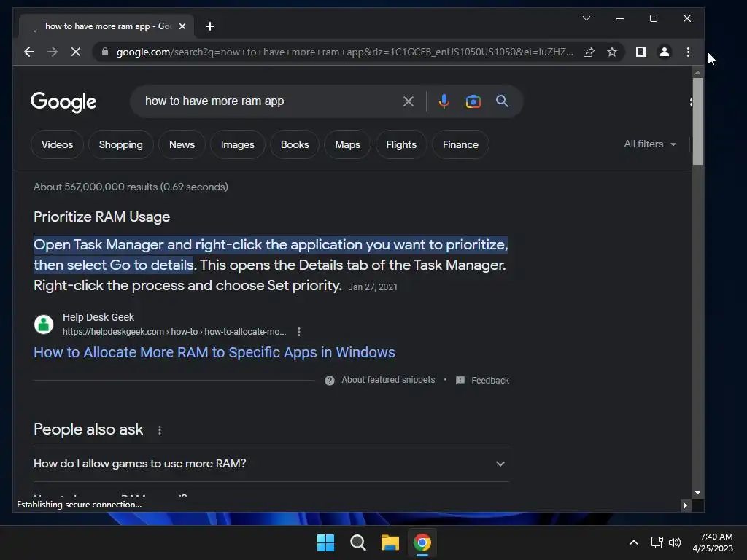Start voice search with the microphone
Viewport: 747px width, 560px height.
point(444,101)
